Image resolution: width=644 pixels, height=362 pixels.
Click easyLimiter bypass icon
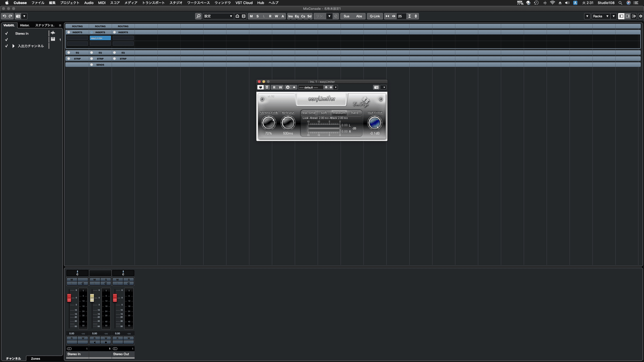[x=267, y=87]
